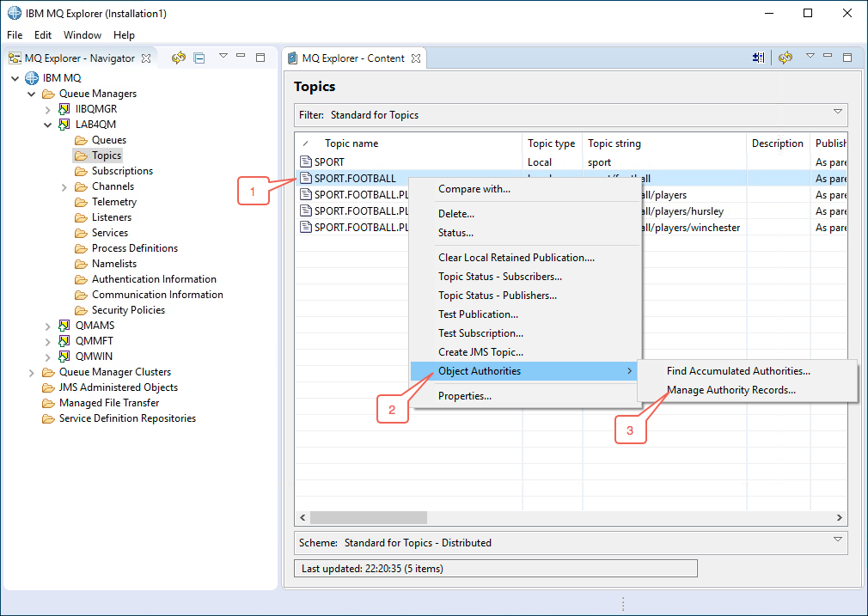Choose Status... from context menu

coord(525,233)
